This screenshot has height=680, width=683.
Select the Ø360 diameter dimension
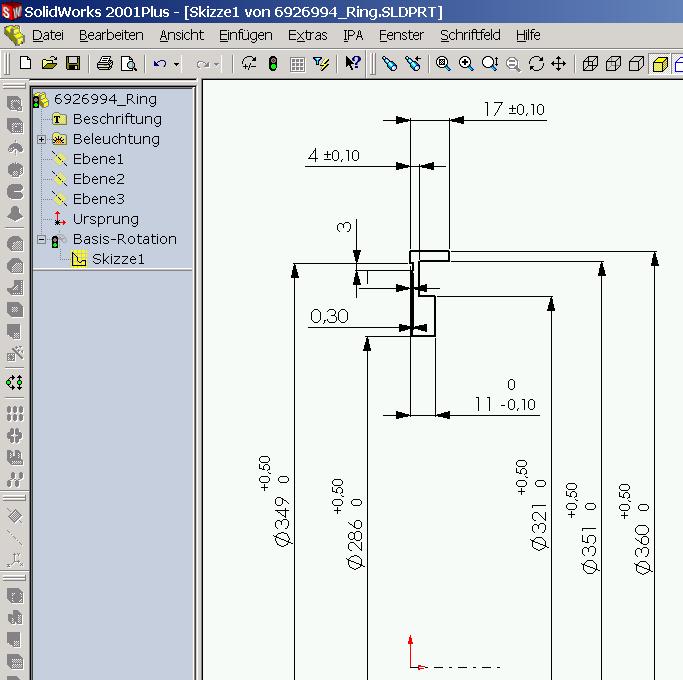635,529
